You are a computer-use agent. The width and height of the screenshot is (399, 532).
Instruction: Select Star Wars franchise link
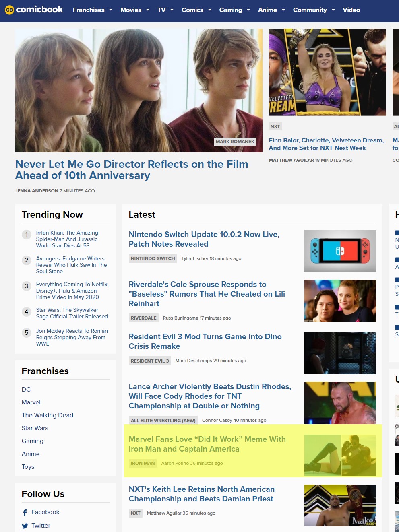(35, 428)
